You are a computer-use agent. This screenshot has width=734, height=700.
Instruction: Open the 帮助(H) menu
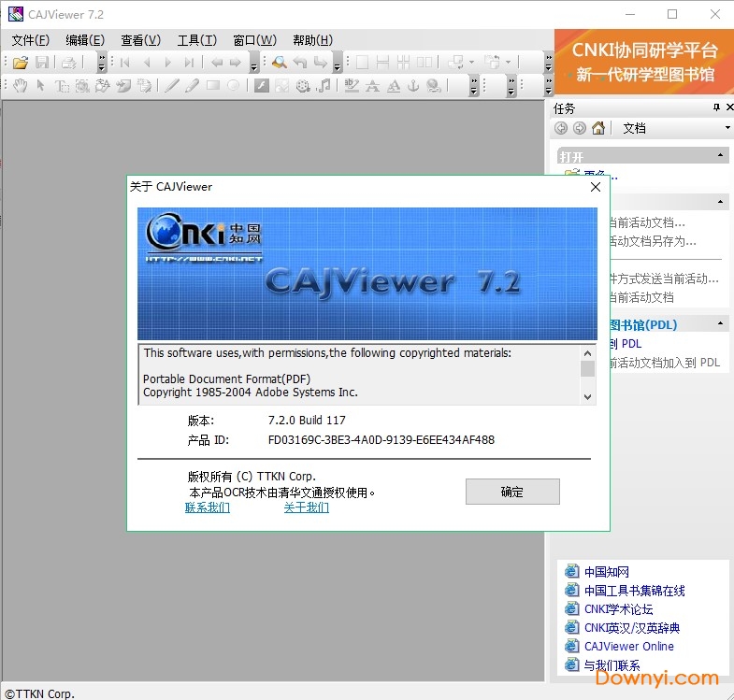pyautogui.click(x=312, y=40)
